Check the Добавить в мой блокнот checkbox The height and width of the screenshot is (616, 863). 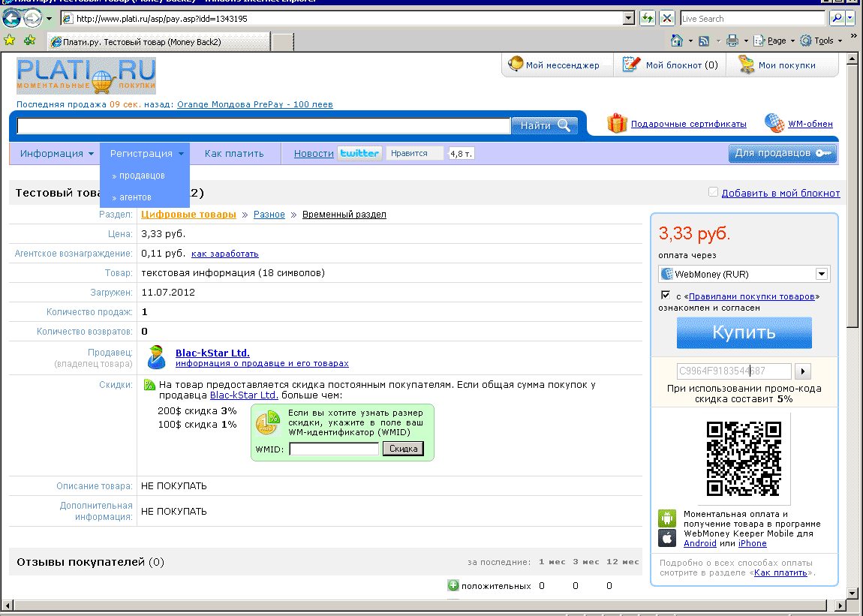click(x=714, y=192)
